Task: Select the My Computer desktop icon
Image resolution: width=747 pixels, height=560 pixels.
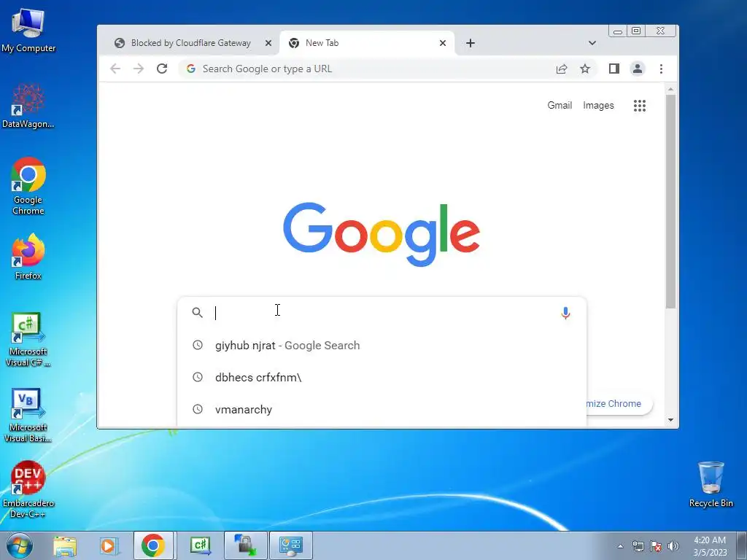Action: click(28, 30)
